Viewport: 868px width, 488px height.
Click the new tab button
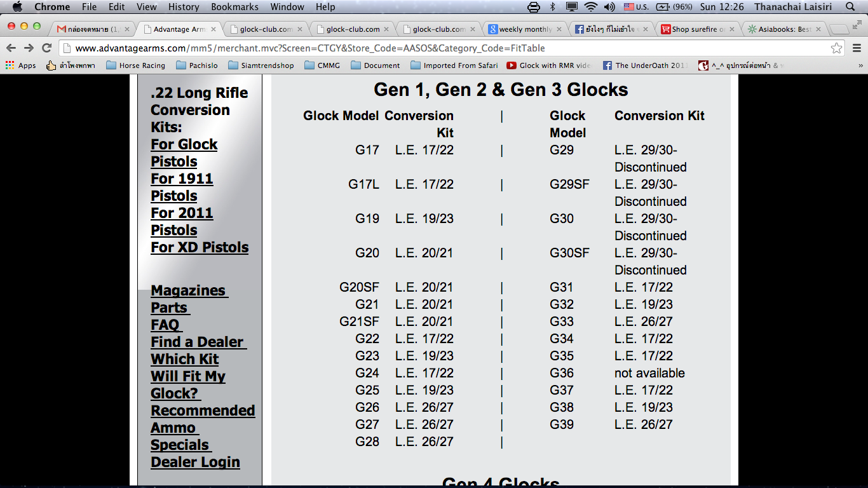[839, 29]
